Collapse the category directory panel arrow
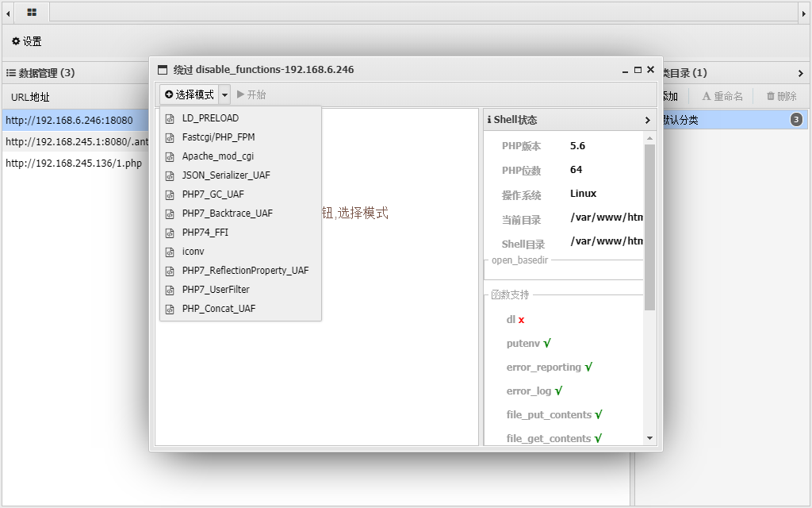The image size is (812, 508). coord(800,73)
